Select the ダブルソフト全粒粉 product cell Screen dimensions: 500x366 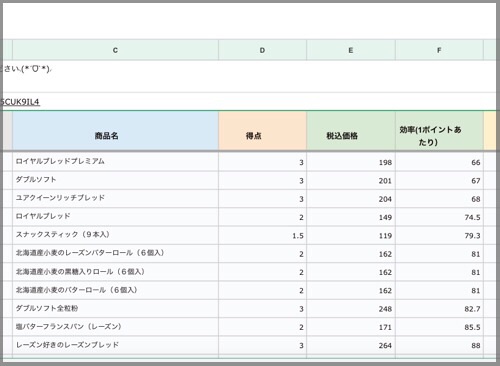pyautogui.click(x=115, y=309)
